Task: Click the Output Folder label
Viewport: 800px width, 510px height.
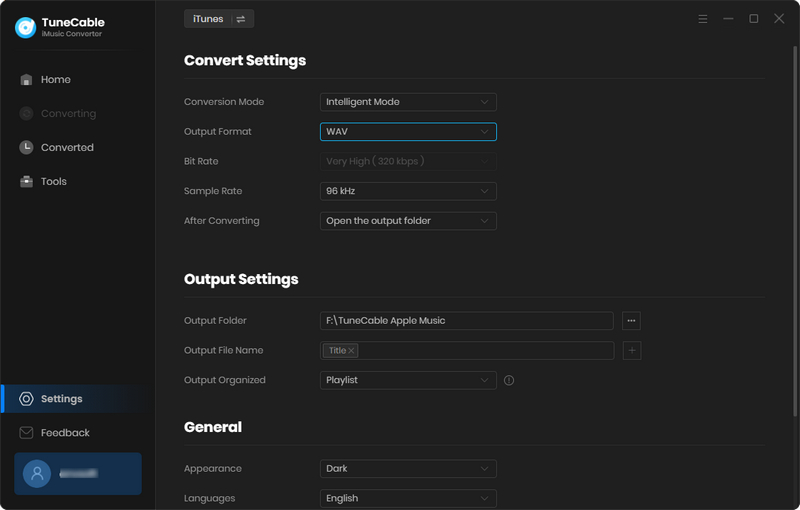Action: (215, 321)
